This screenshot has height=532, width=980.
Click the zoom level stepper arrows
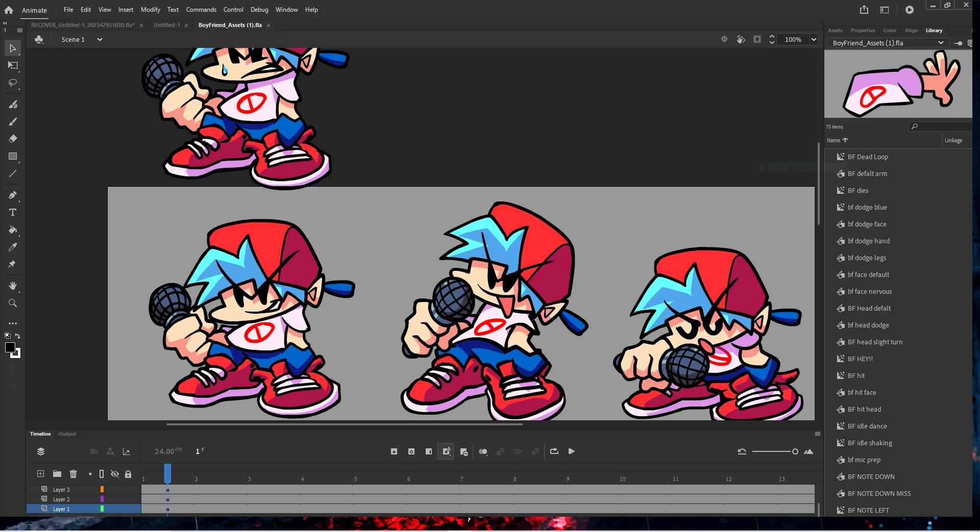tap(772, 39)
